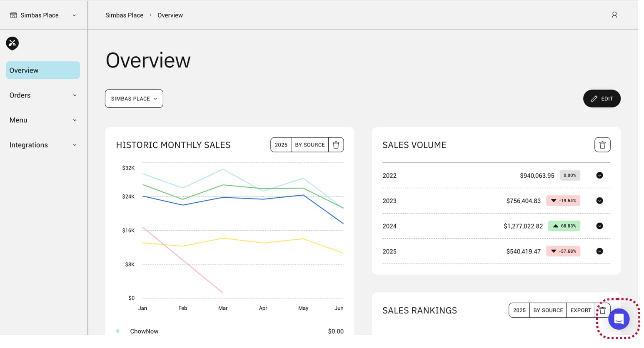Expand the 2024 sales volume row
The width and height of the screenshot is (644, 348).
[599, 226]
